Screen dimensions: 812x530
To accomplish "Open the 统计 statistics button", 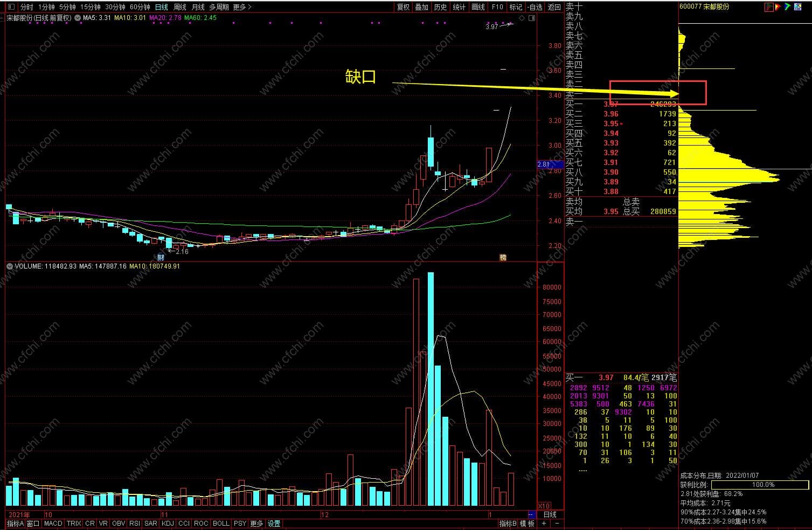I will 459,7.
